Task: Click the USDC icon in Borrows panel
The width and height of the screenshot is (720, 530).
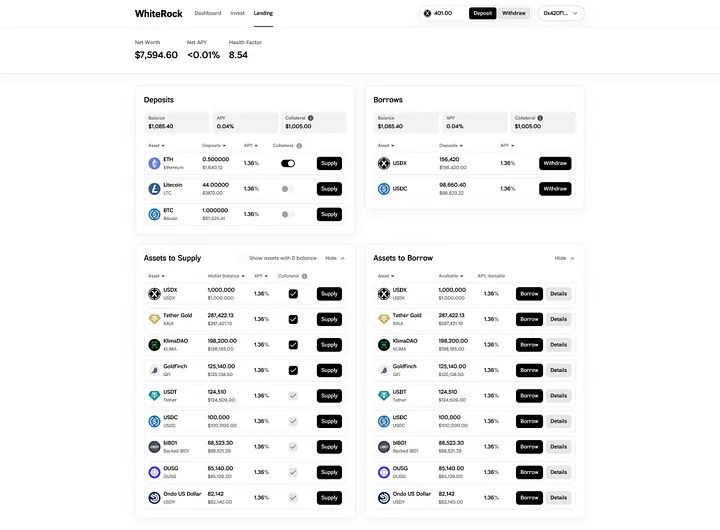Action: (x=384, y=189)
